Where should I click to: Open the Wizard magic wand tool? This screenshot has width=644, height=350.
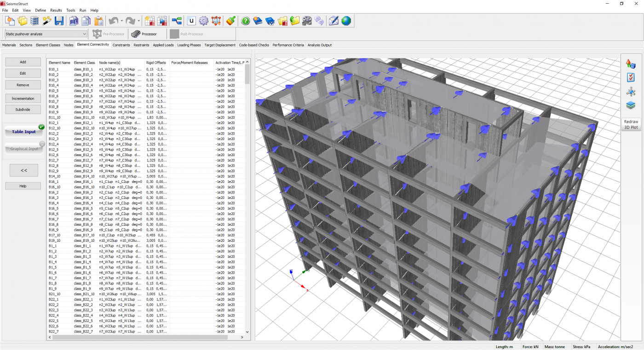click(x=47, y=21)
